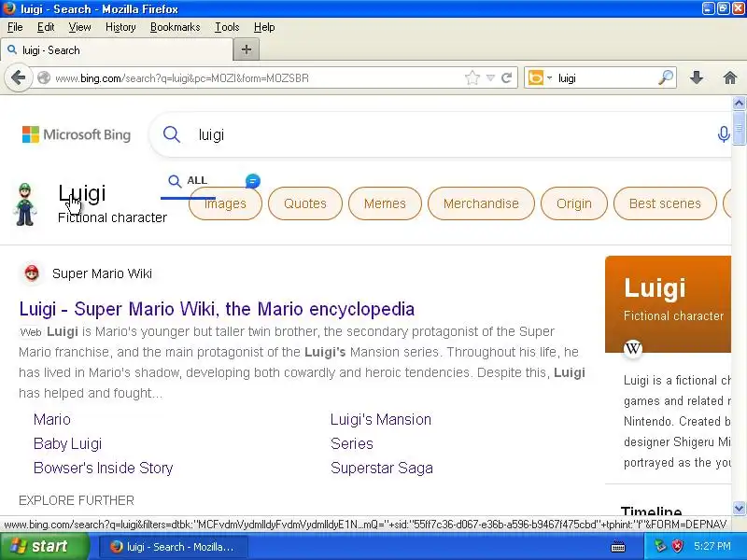The width and height of the screenshot is (747, 560).
Task: Click the Microsoft Bing logo
Action: 77,134
